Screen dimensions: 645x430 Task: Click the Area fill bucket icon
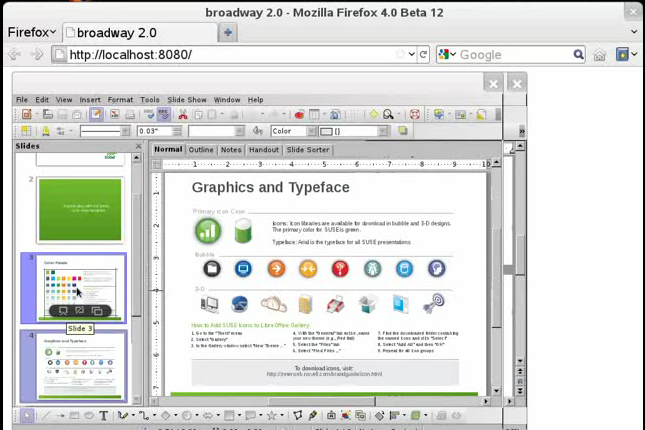(258, 131)
